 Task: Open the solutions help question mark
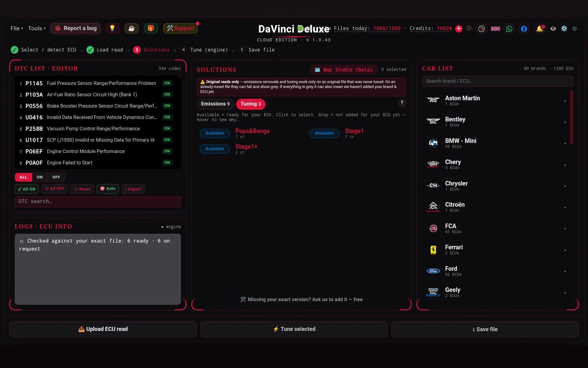402,103
